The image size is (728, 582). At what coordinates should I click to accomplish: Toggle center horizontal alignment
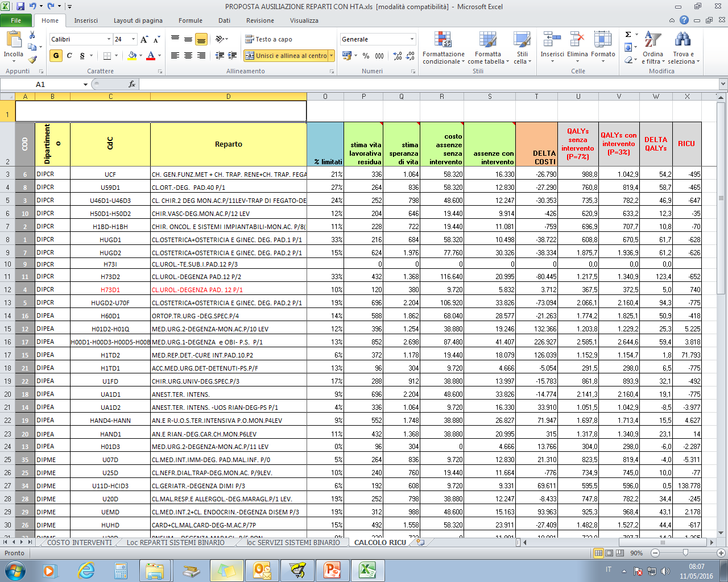[188, 55]
